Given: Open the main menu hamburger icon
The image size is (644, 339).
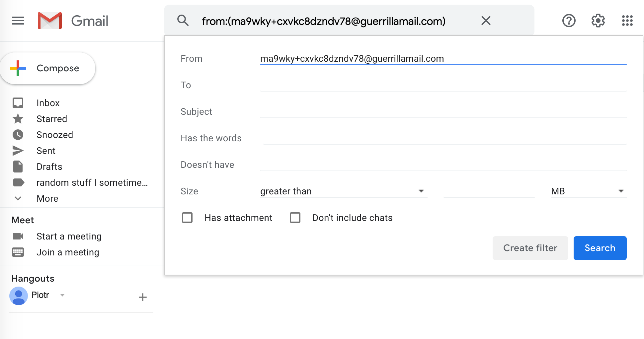Looking at the screenshot, I should pos(18,21).
